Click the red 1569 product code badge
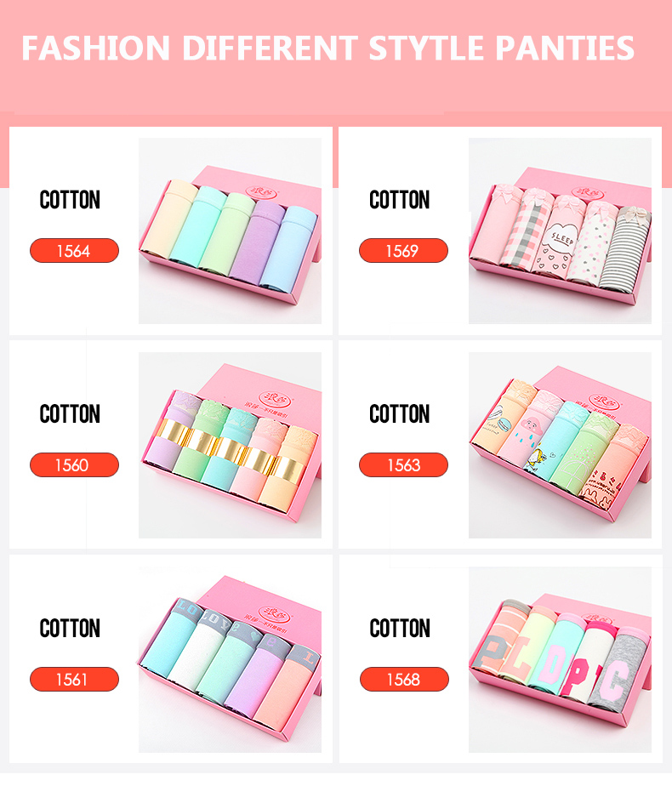672x786 pixels. (403, 251)
